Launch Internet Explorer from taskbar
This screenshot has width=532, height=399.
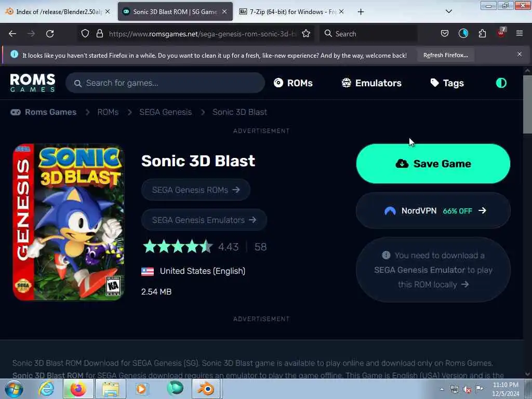tap(46, 389)
